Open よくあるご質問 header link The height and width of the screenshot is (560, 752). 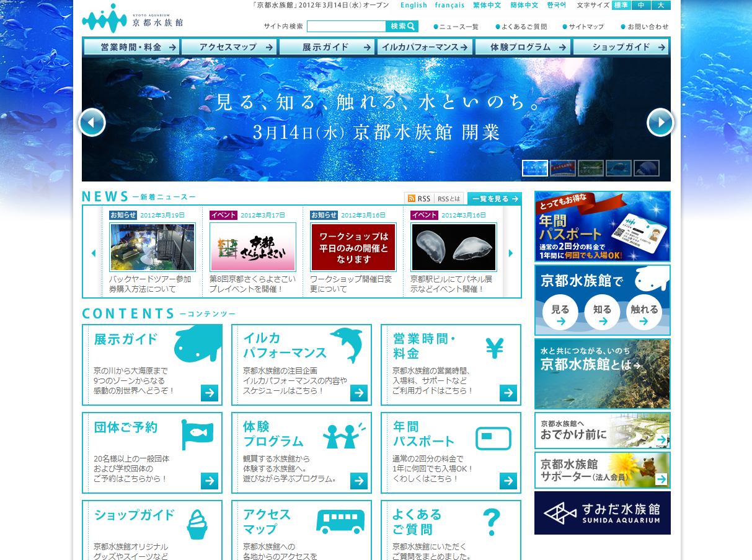(x=521, y=27)
